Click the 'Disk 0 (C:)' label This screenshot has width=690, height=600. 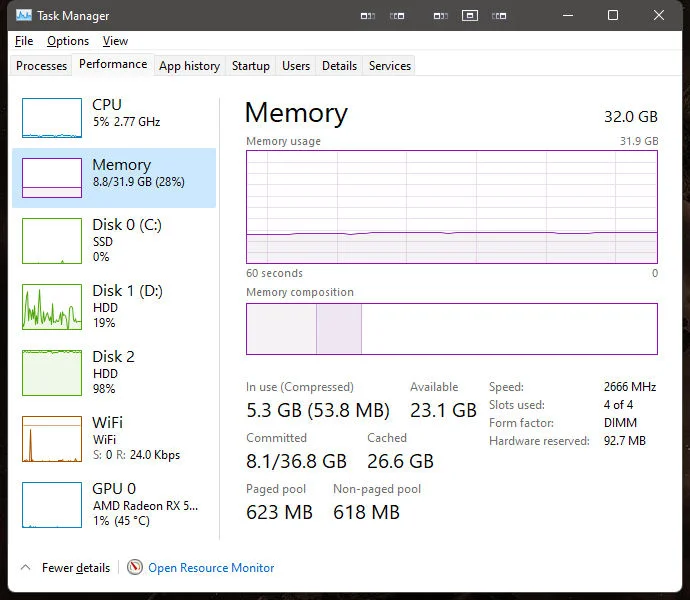[x=127, y=225]
